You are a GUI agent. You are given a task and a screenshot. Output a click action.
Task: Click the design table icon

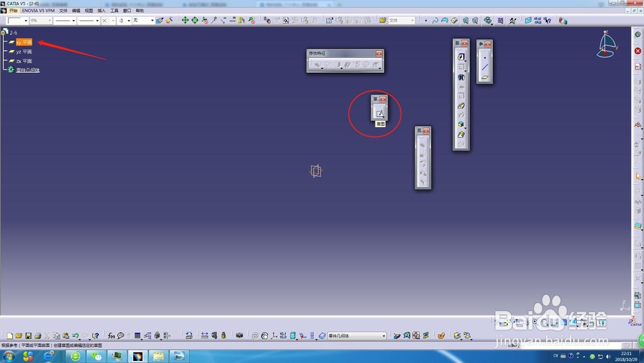138,336
